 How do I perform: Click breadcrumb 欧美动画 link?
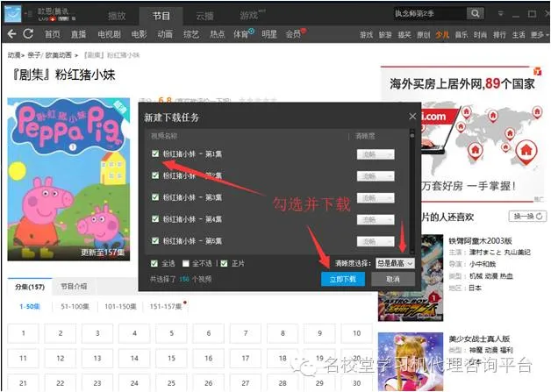(59, 55)
